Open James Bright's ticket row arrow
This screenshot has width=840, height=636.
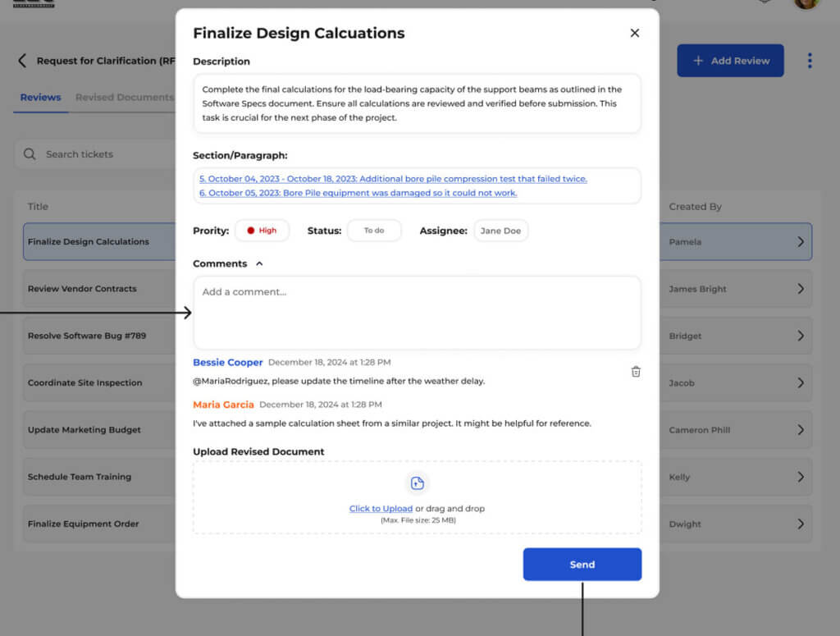tap(801, 289)
